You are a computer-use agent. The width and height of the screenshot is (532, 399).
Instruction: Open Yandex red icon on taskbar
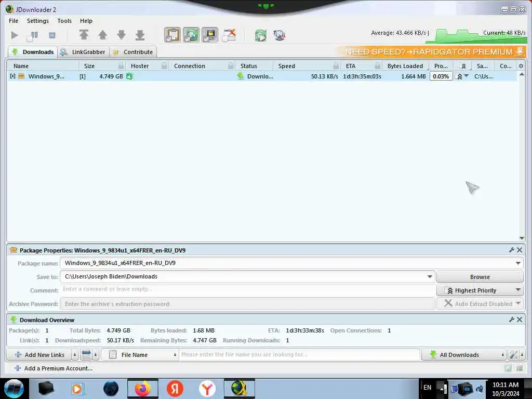tap(175, 389)
